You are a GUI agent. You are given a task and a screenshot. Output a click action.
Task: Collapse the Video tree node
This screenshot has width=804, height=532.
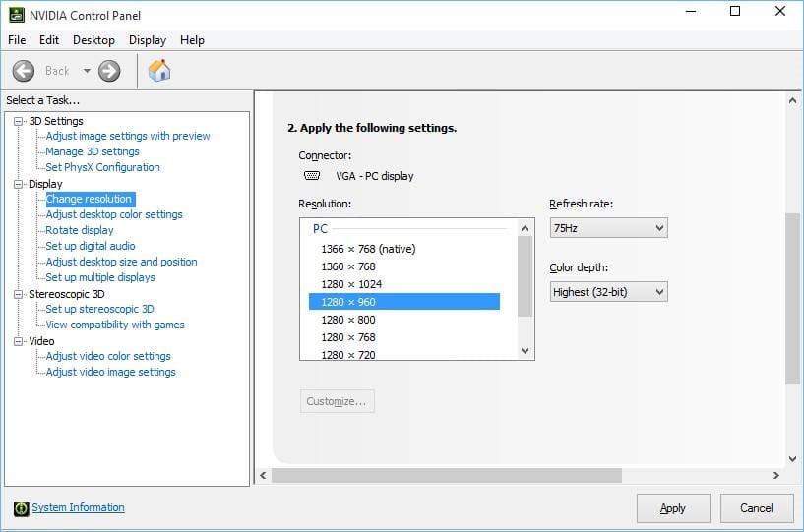[x=19, y=341]
